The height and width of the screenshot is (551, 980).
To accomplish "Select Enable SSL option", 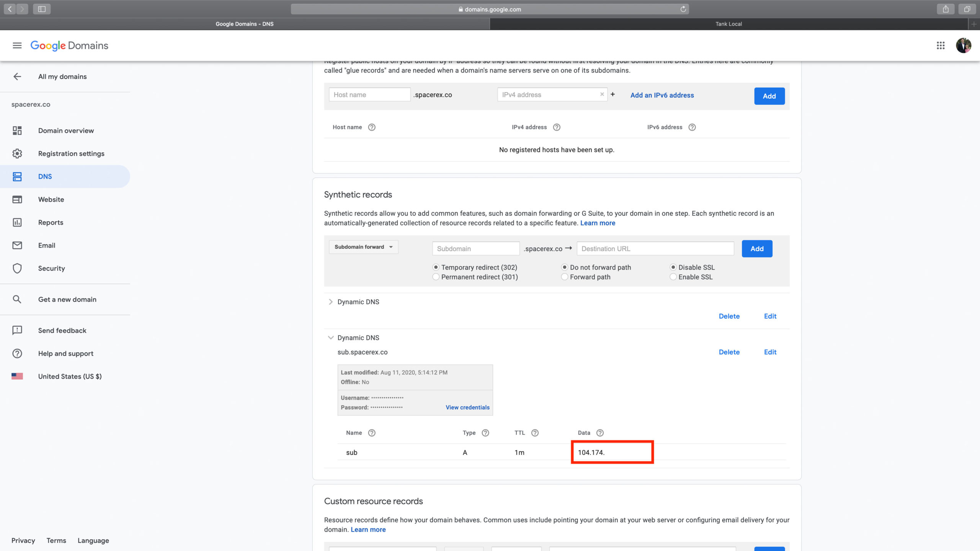I will point(673,277).
